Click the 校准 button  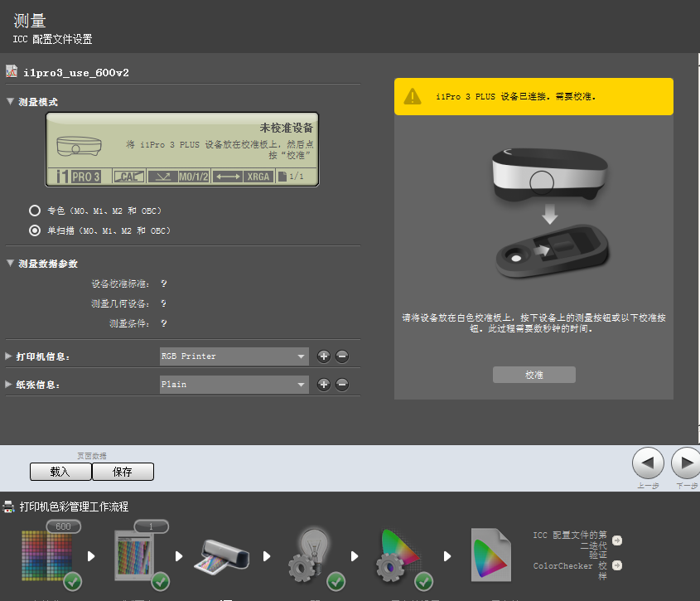point(534,375)
